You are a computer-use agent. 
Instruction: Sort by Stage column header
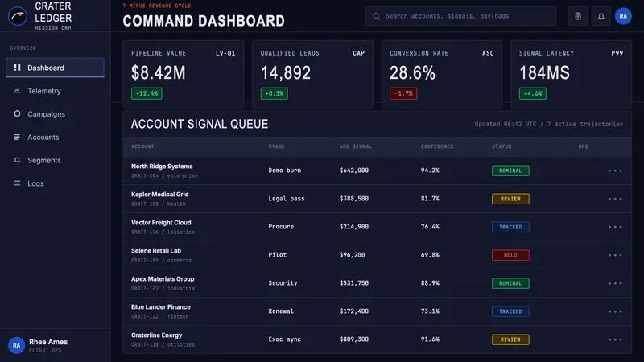tap(276, 146)
